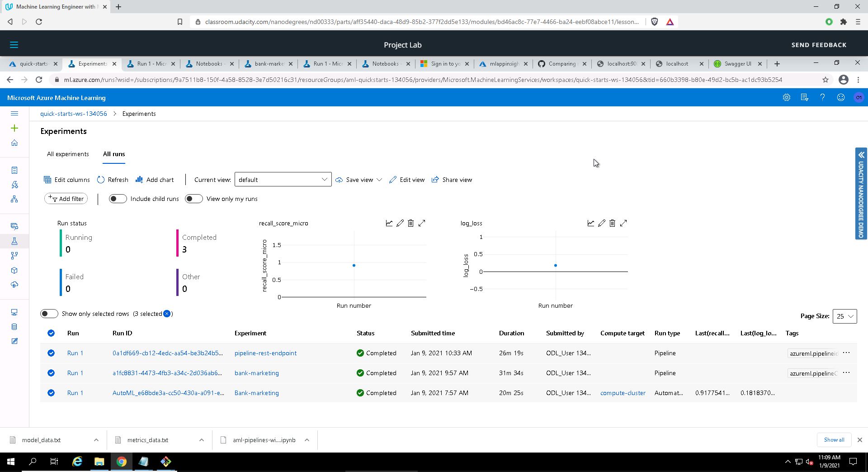868x472 pixels.
Task: Delete the recall_score_micro chart via trash icon
Action: 410,223
